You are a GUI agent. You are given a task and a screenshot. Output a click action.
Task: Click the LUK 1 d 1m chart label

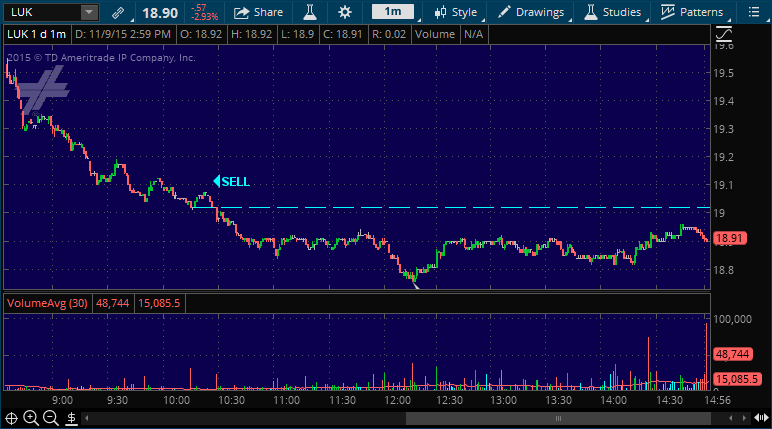36,34
